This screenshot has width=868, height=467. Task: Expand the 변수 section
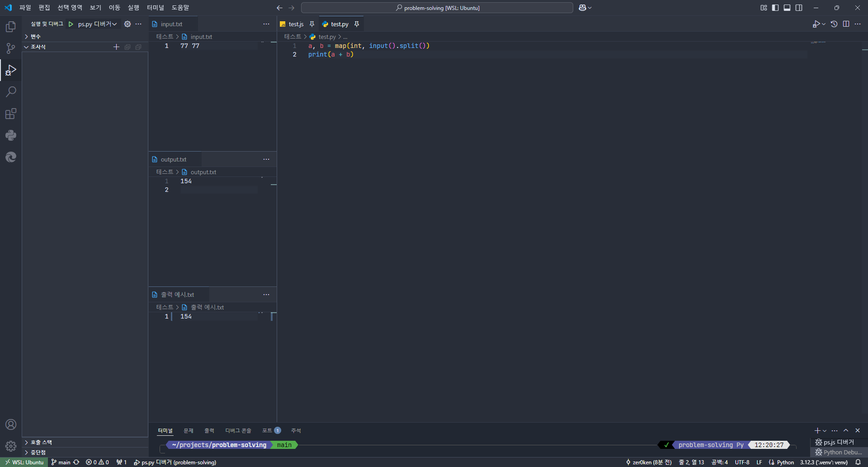(85, 36)
